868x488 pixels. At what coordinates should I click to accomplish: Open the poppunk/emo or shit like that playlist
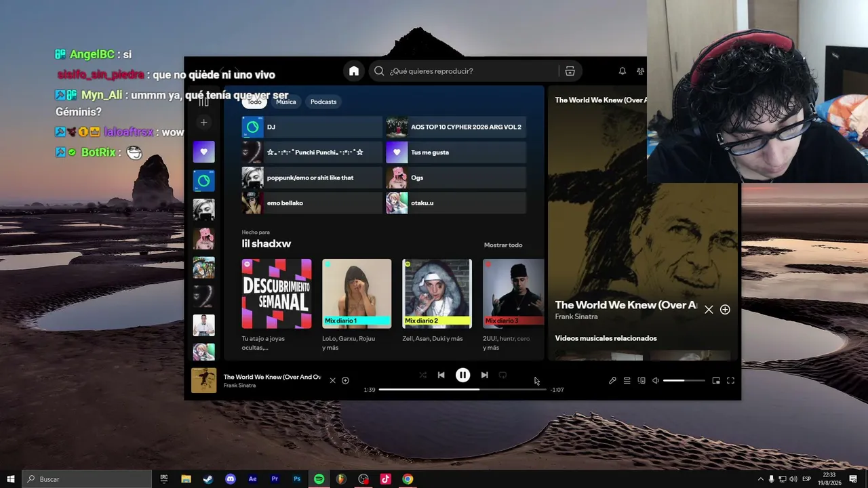point(312,178)
